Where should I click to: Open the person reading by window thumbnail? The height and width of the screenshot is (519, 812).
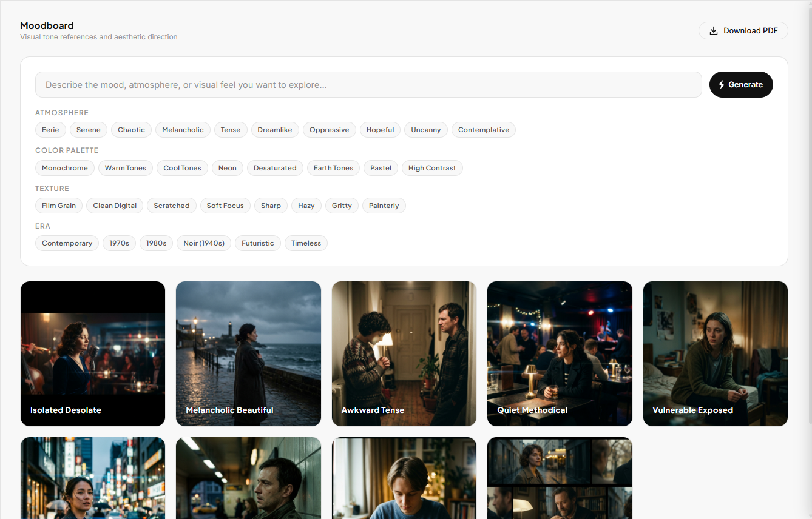coord(404,478)
